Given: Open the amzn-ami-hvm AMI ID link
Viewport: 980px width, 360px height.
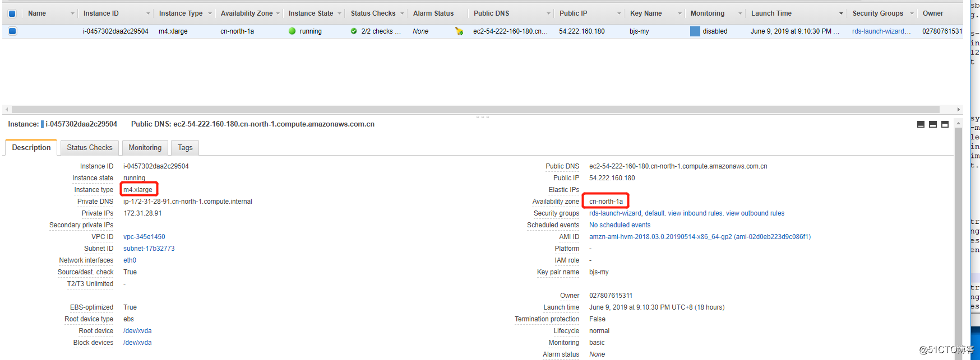Looking at the screenshot, I should pos(700,237).
